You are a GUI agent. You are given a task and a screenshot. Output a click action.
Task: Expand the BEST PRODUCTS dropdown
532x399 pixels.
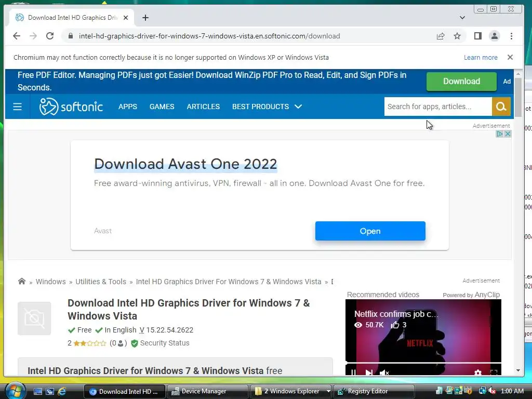click(x=267, y=107)
